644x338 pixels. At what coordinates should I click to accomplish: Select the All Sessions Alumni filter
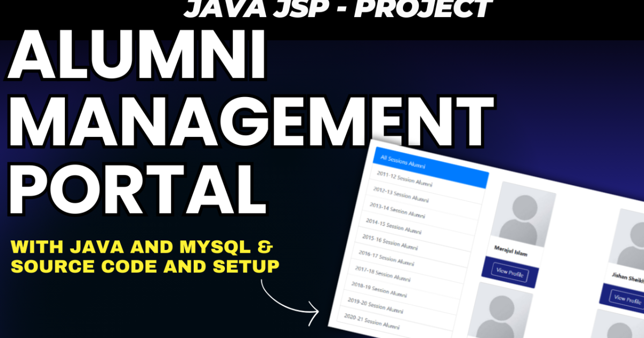[404, 159]
